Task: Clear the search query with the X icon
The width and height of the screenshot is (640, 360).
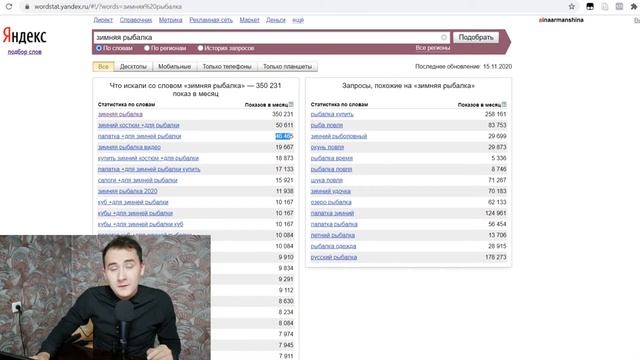Action: pos(444,38)
